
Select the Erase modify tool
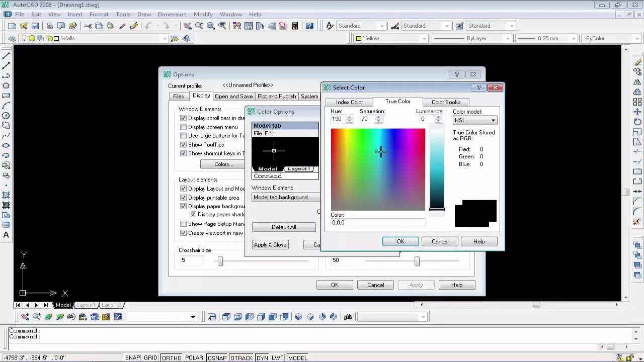click(637, 62)
